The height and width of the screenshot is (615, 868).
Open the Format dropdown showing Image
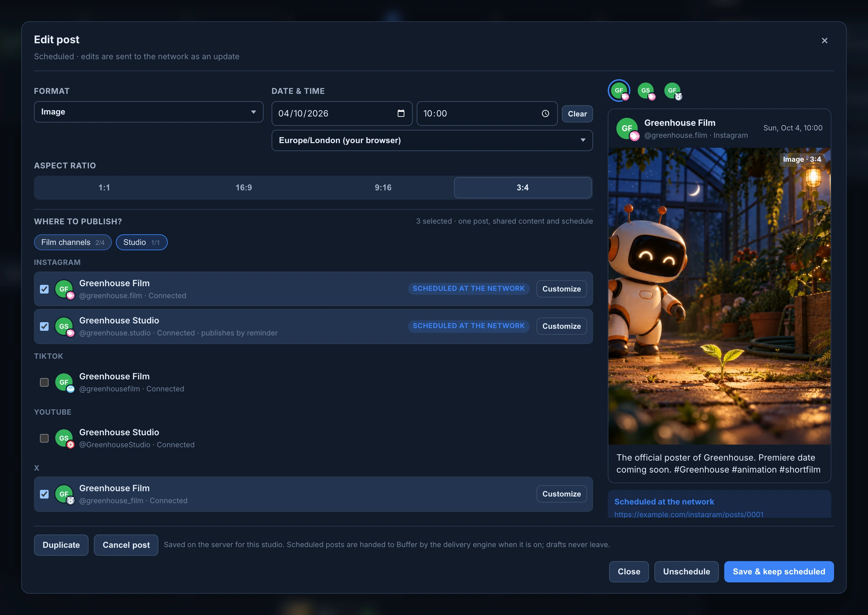148,112
